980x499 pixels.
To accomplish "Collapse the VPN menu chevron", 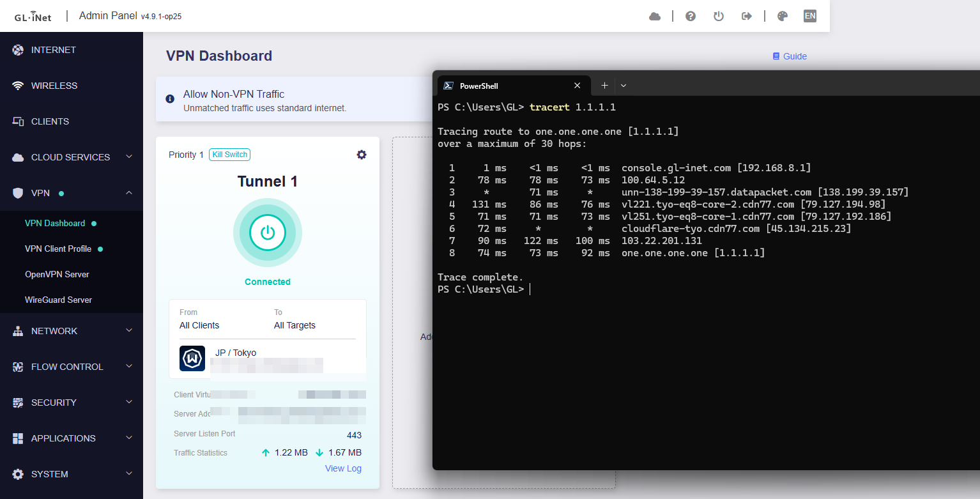I will coord(129,192).
